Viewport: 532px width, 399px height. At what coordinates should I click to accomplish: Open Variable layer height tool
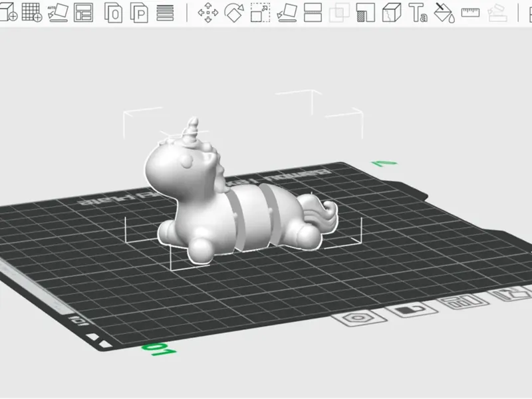pos(165,13)
